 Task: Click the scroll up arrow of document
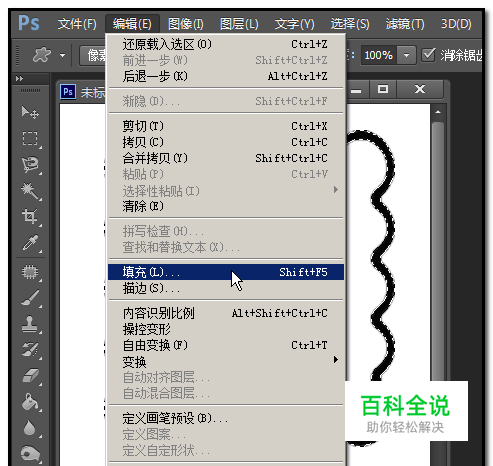[x=438, y=112]
